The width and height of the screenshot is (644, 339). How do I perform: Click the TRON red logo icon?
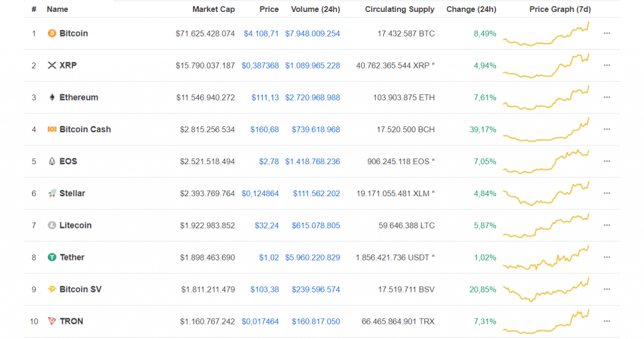pyautogui.click(x=52, y=321)
